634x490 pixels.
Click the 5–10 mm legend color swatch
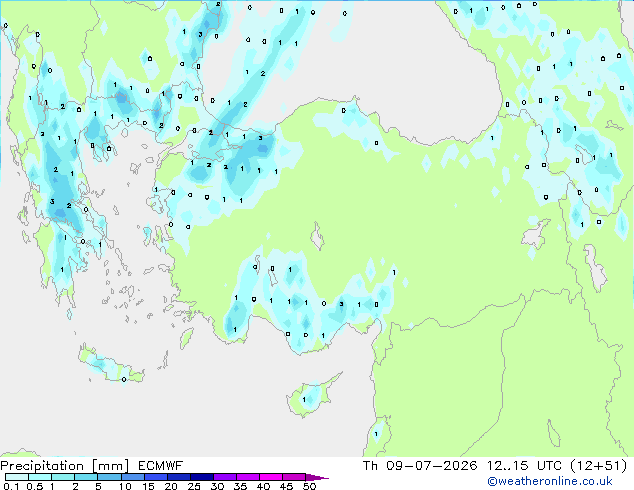coord(109,477)
